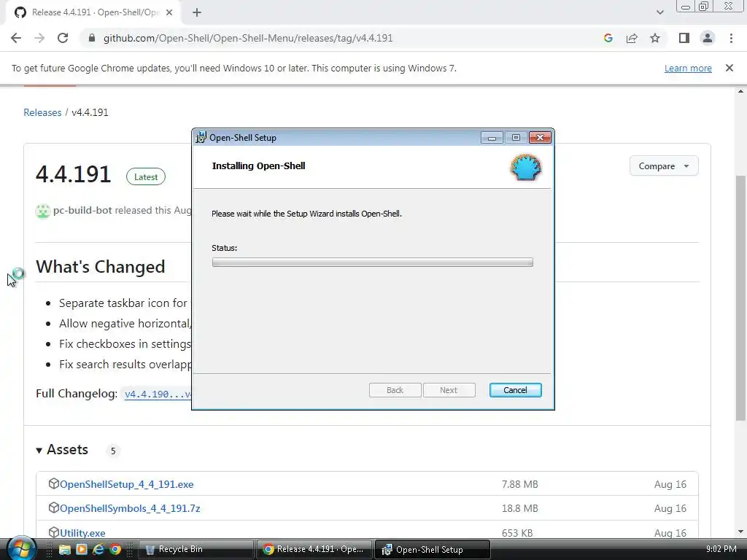Switch to Chrome Release taskbar button
The height and width of the screenshot is (560, 747).
coord(314,550)
